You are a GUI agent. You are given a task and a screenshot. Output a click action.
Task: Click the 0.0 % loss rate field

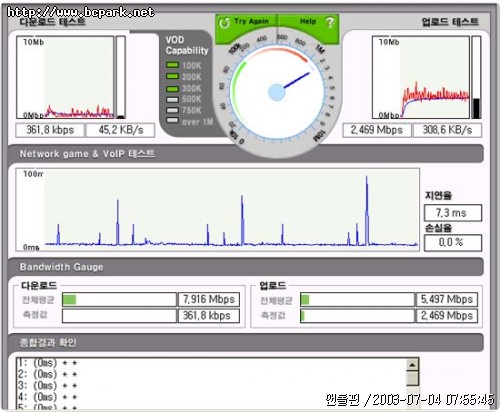pos(453,243)
